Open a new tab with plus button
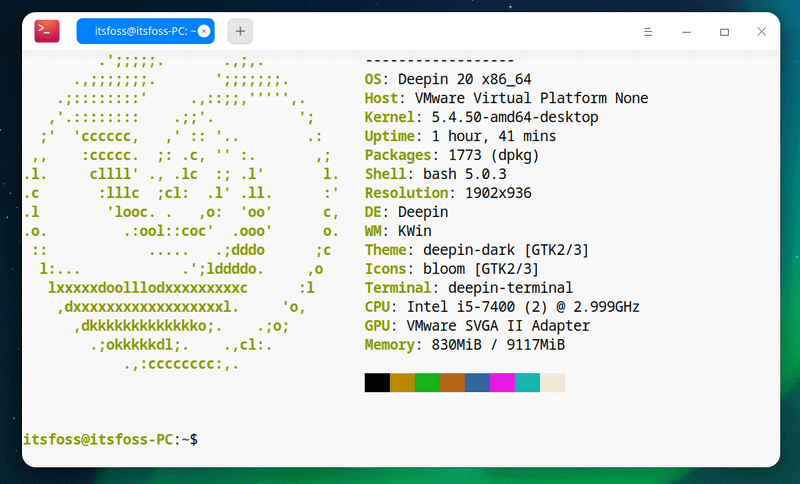800x484 pixels. click(240, 31)
